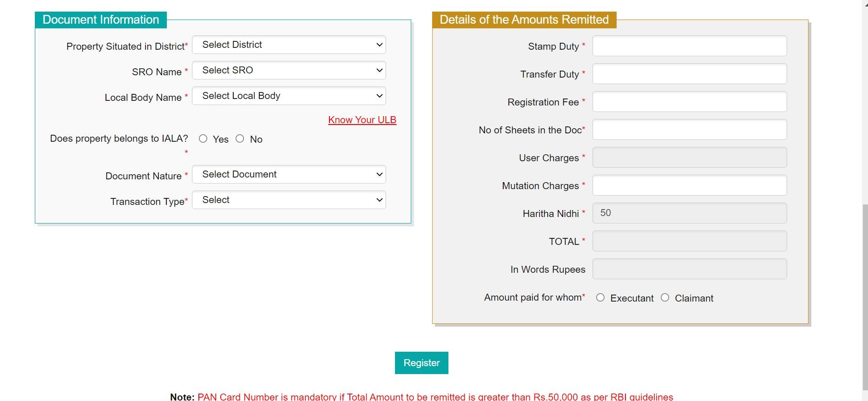Open the Property Situated in District dropdown
Screen dimensions: 868x401
click(289, 45)
